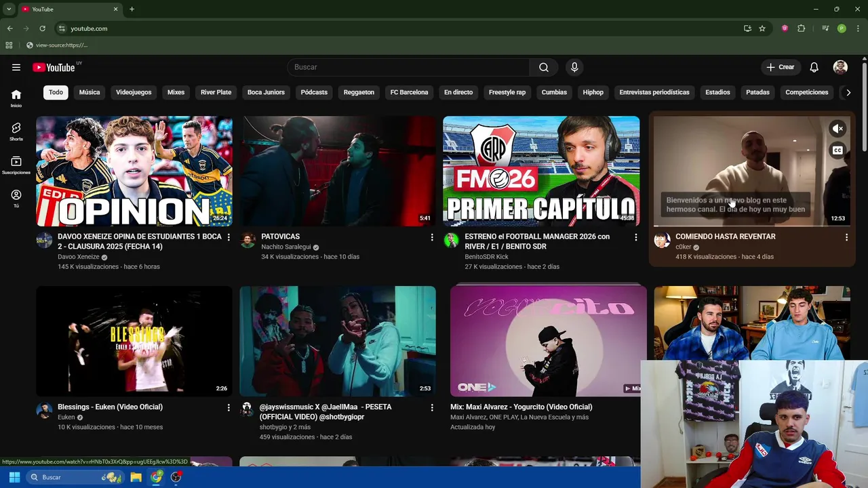868x488 pixels.
Task: Open Nachito Saralegui channel link
Action: click(285, 247)
